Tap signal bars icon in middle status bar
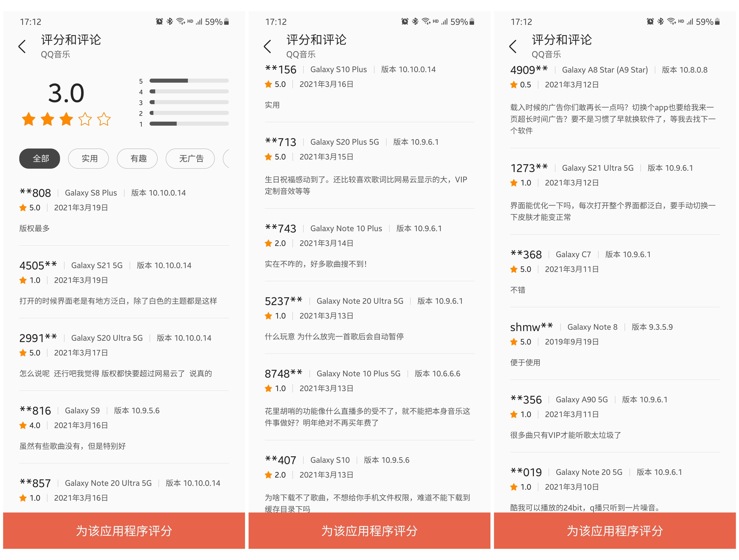This screenshot has height=560, width=739. (444, 22)
